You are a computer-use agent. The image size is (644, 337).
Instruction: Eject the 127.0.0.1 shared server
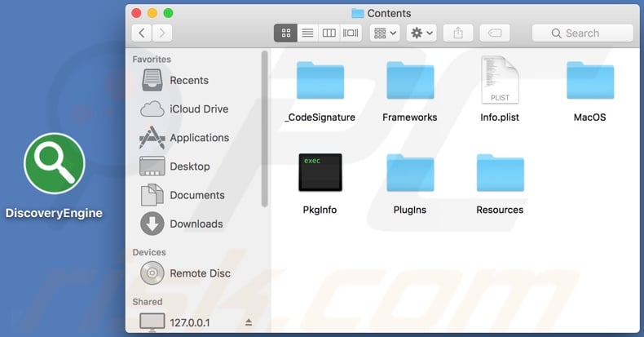[249, 323]
